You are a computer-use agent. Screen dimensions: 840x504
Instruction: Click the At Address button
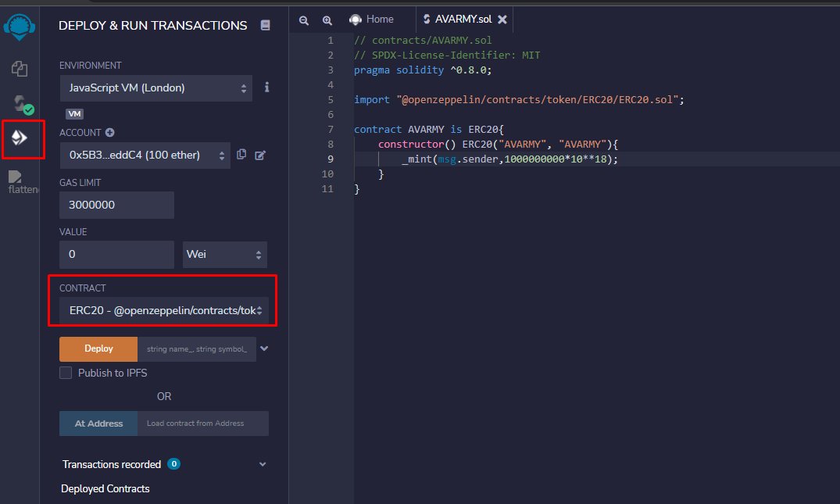(x=98, y=424)
